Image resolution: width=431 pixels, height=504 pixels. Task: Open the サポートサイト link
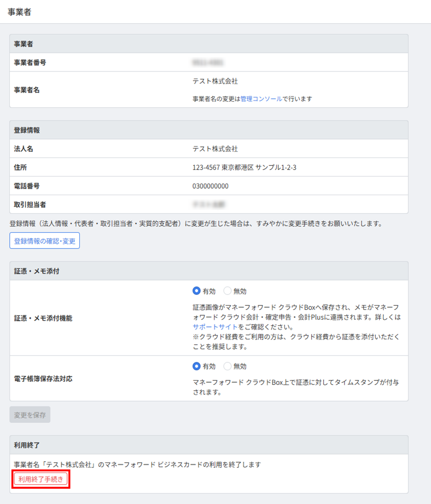pos(215,327)
